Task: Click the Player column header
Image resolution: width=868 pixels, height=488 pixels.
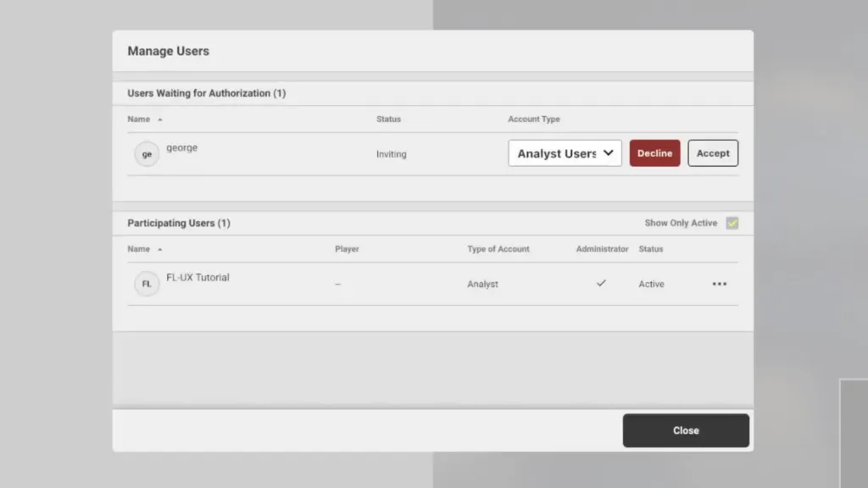Action: pos(347,249)
